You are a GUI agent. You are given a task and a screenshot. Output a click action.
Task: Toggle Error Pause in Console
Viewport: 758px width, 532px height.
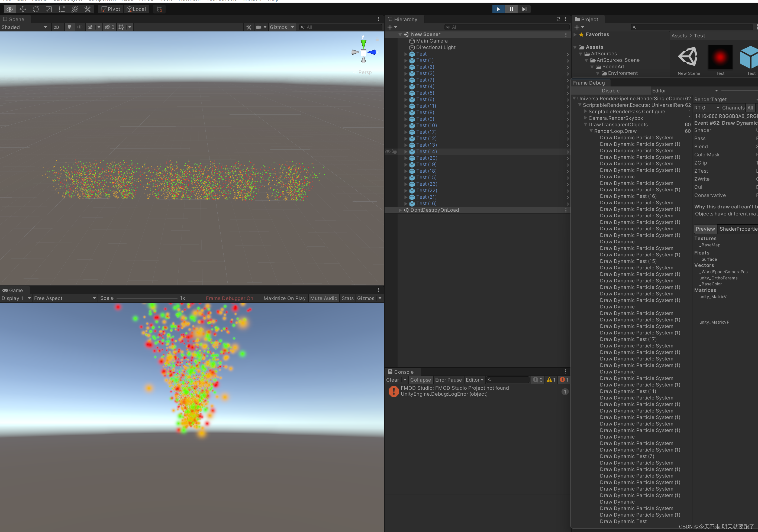(448, 380)
